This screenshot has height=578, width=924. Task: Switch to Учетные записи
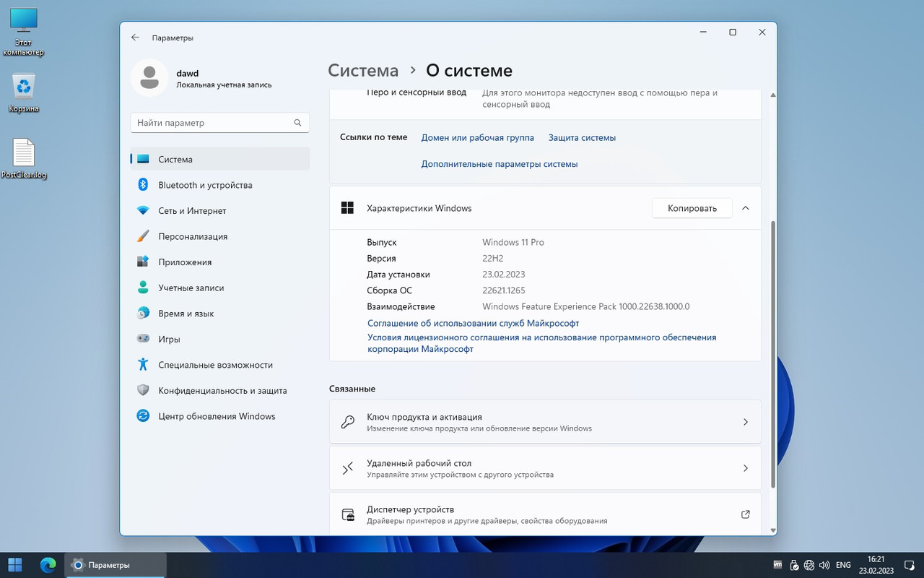click(219, 288)
